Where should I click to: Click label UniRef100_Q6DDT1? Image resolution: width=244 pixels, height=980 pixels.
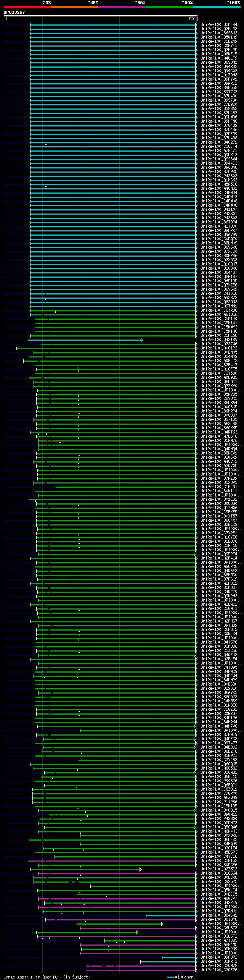point(219,382)
